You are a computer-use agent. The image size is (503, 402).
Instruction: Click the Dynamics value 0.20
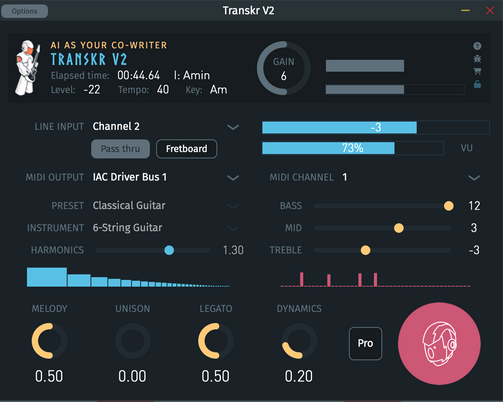[299, 376]
